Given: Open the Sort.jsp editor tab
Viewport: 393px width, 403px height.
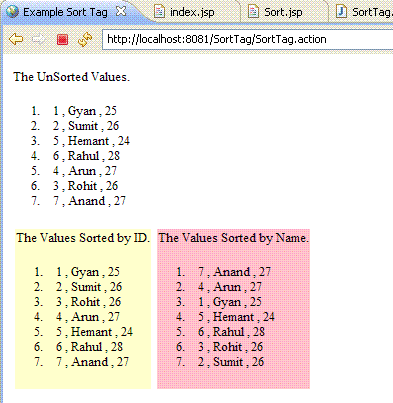Looking at the screenshot, I should (x=283, y=12).
